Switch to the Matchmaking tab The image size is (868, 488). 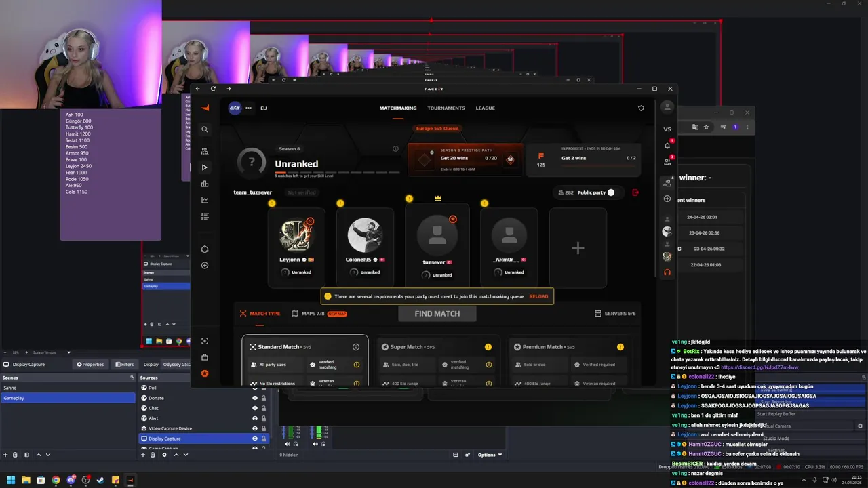coord(398,108)
